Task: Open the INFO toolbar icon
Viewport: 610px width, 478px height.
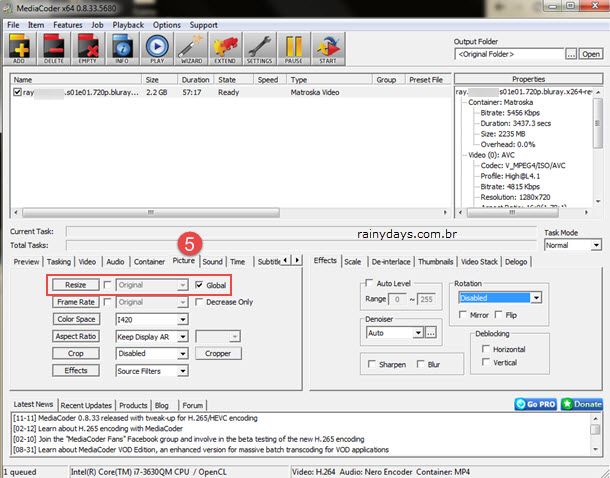Action: click(122, 49)
